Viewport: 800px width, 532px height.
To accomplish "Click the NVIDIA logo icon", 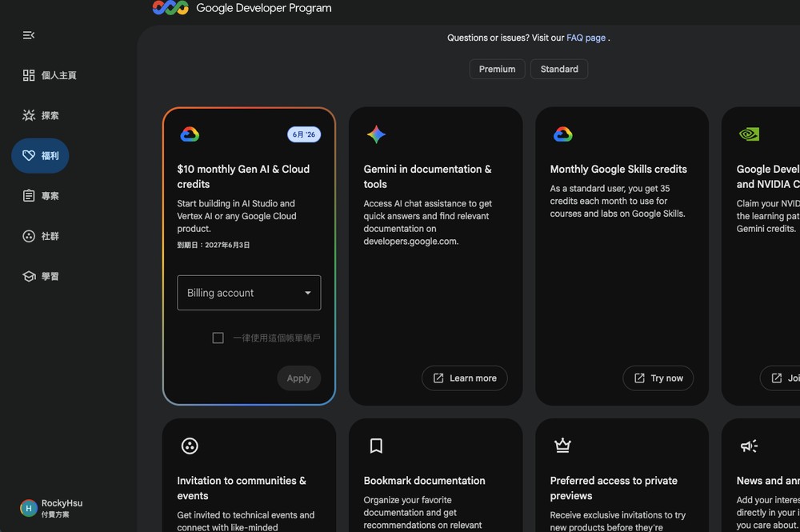I will tap(749, 134).
